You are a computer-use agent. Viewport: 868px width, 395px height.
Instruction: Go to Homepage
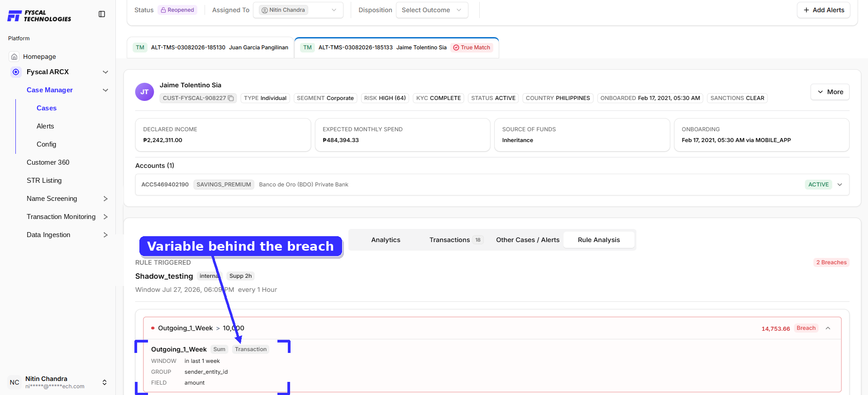39,57
